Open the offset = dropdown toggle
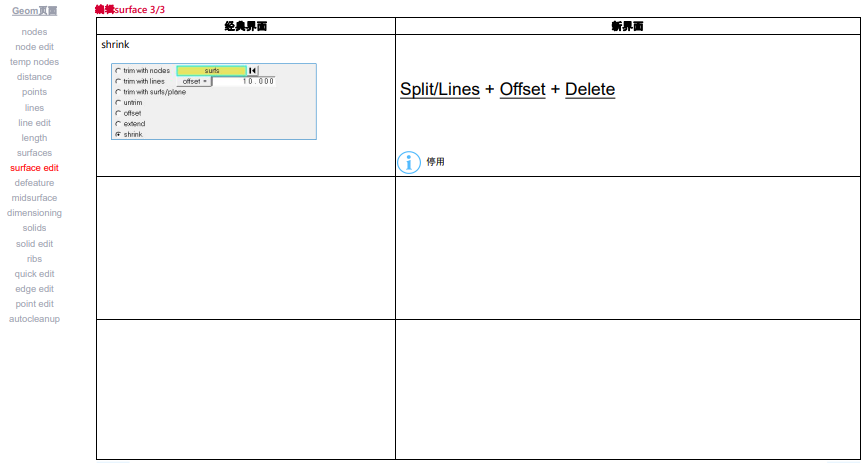 [194, 81]
